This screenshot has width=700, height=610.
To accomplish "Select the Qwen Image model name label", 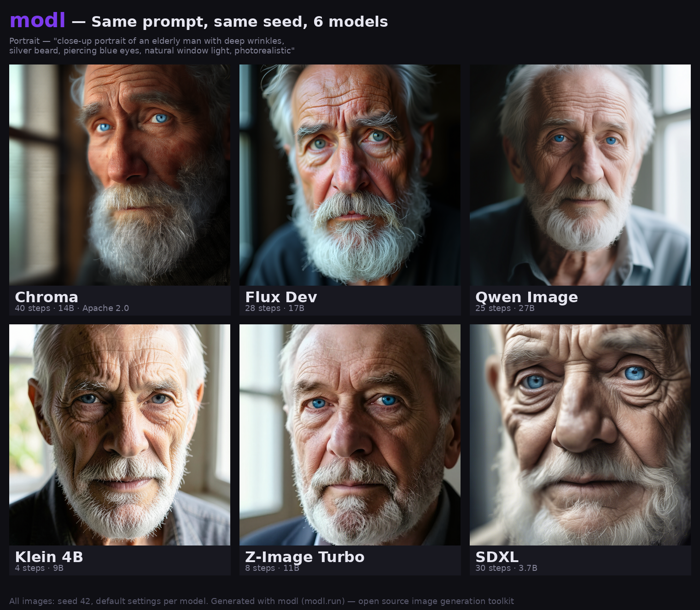I will (x=526, y=298).
